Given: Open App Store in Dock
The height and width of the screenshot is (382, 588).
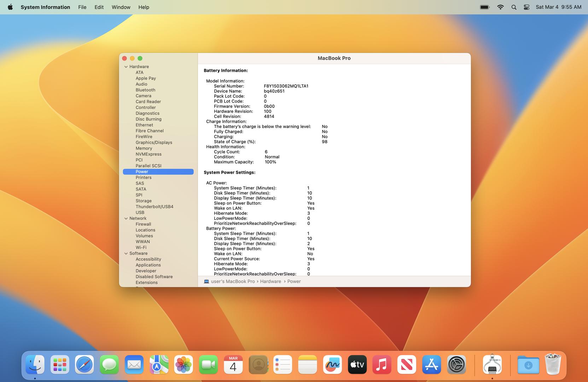Looking at the screenshot, I should click(x=431, y=365).
